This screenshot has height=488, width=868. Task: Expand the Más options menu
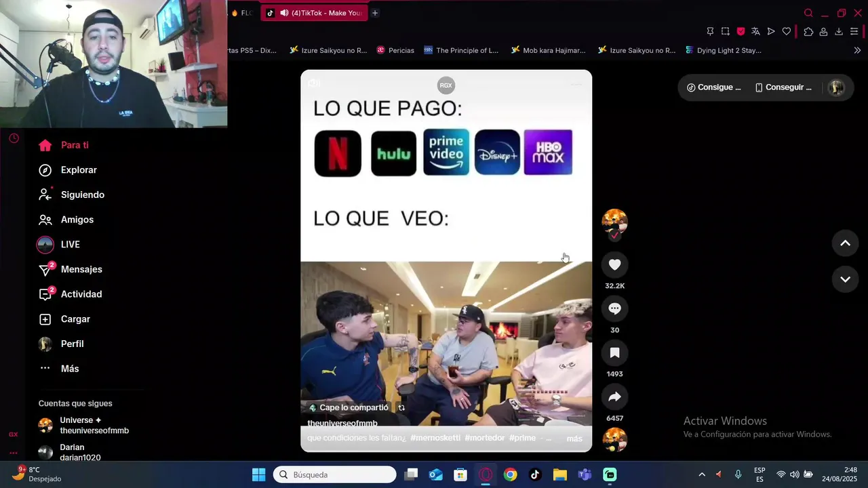pos(58,369)
